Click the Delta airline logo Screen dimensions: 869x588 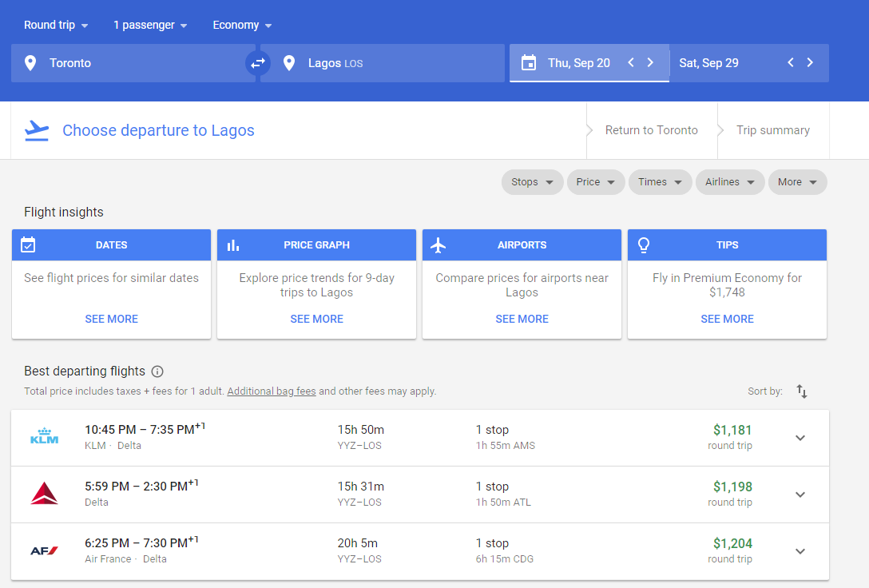[x=45, y=494]
